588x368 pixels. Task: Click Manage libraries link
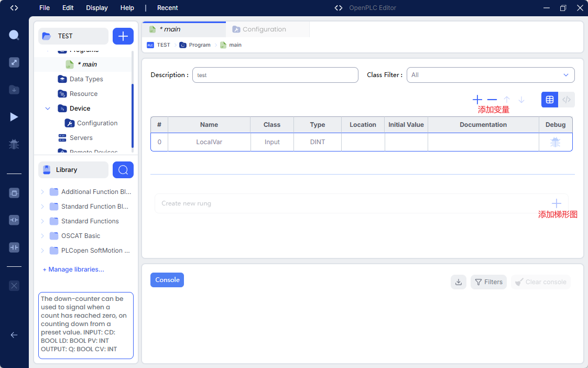[x=73, y=269]
